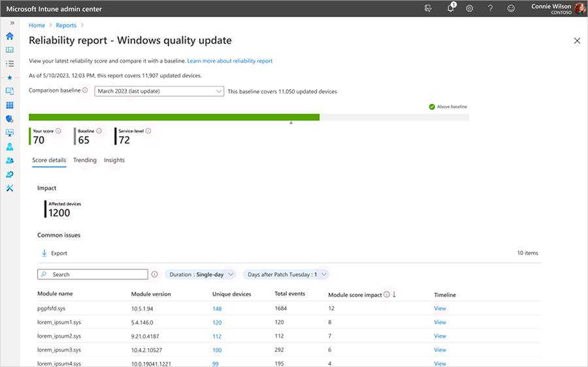The image size is (588, 367).
Task: Export the common issues list
Action: coord(54,253)
